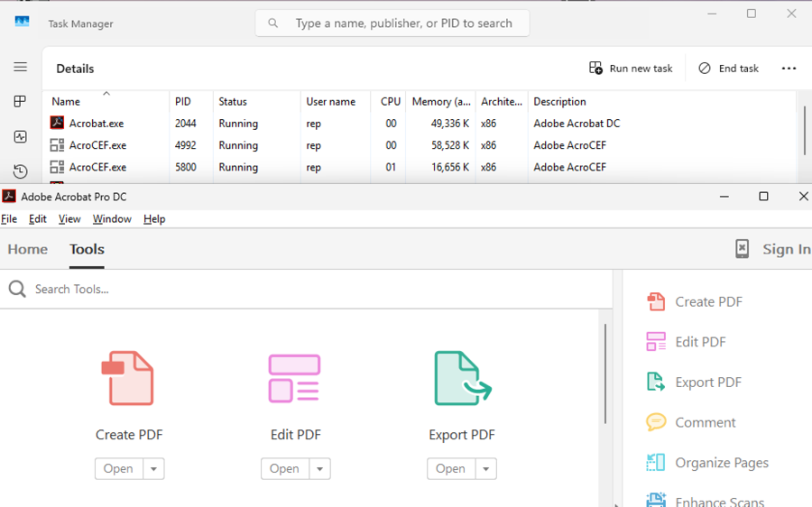Sort by the Name column header

66,102
